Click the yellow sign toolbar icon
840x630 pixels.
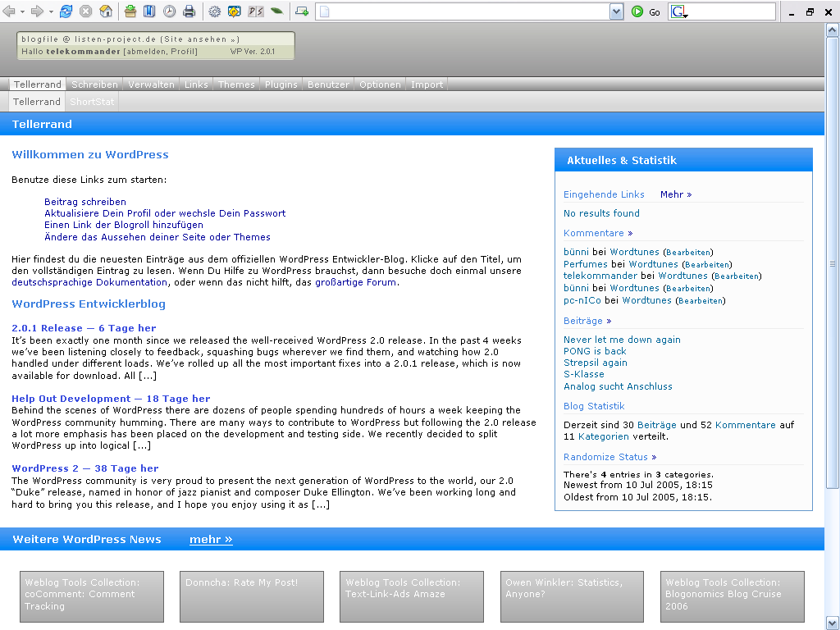234,11
